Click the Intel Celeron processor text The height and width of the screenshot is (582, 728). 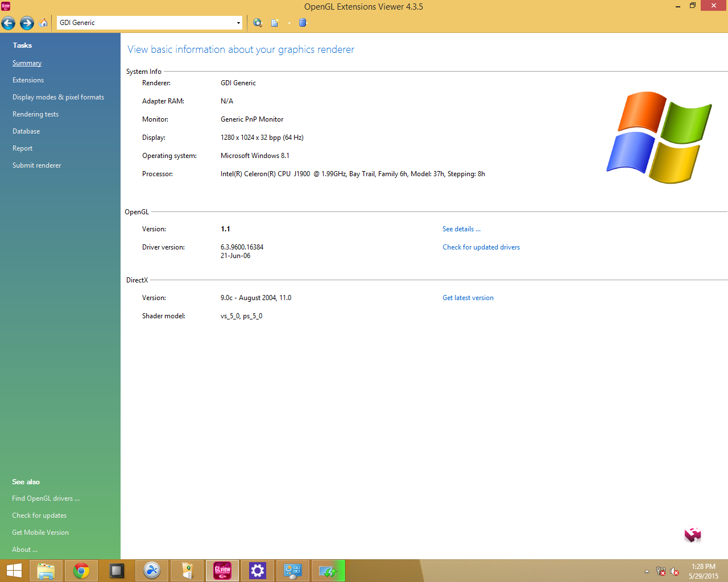tap(353, 174)
